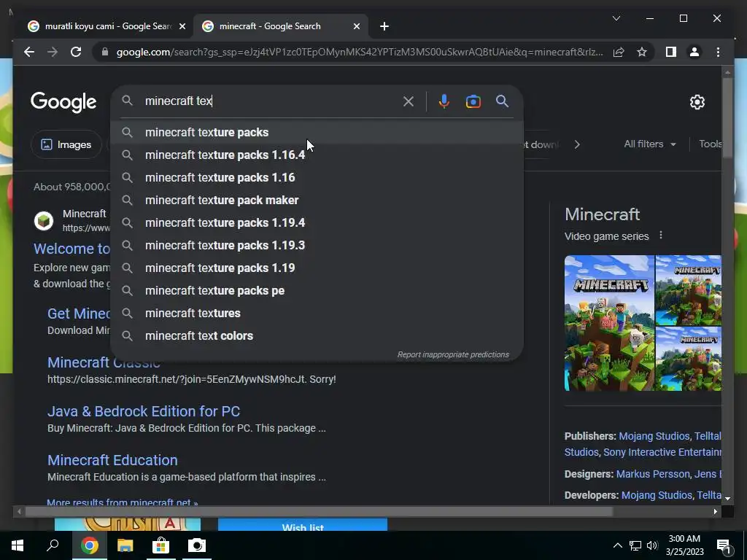747x560 pixels.
Task: Click the Chrome icon in the taskbar
Action: 89,545
